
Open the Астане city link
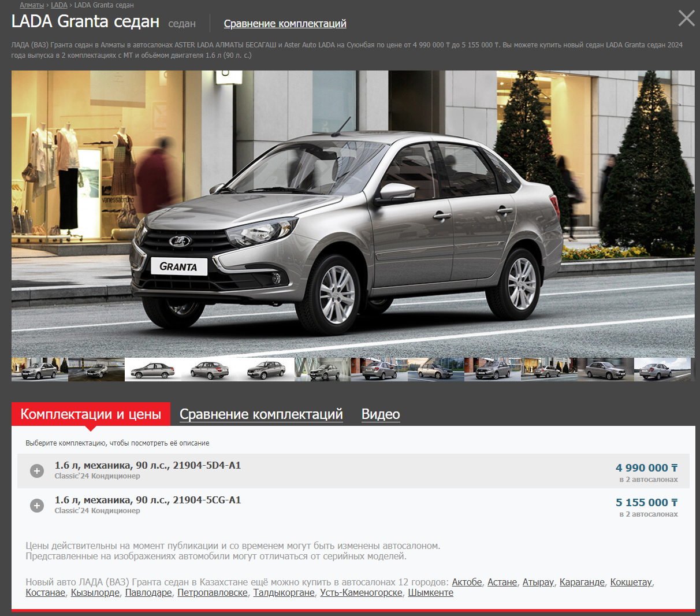pos(502,582)
